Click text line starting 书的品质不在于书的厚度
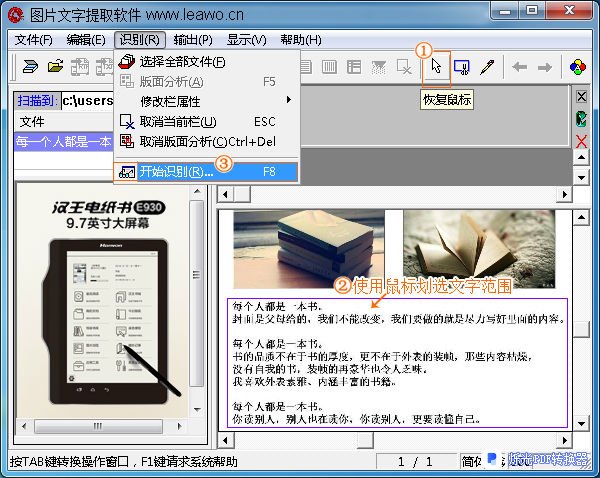 point(382,357)
